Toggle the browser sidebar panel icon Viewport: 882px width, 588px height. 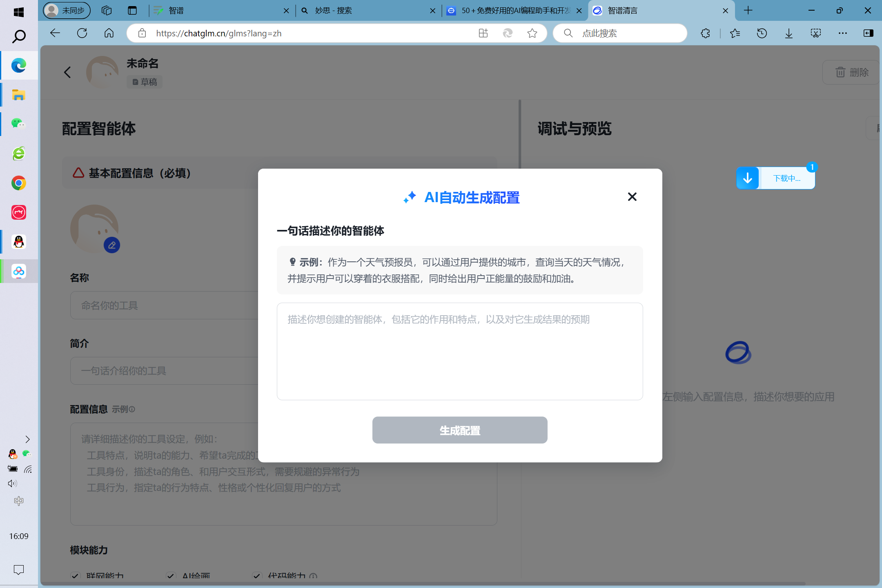click(869, 33)
